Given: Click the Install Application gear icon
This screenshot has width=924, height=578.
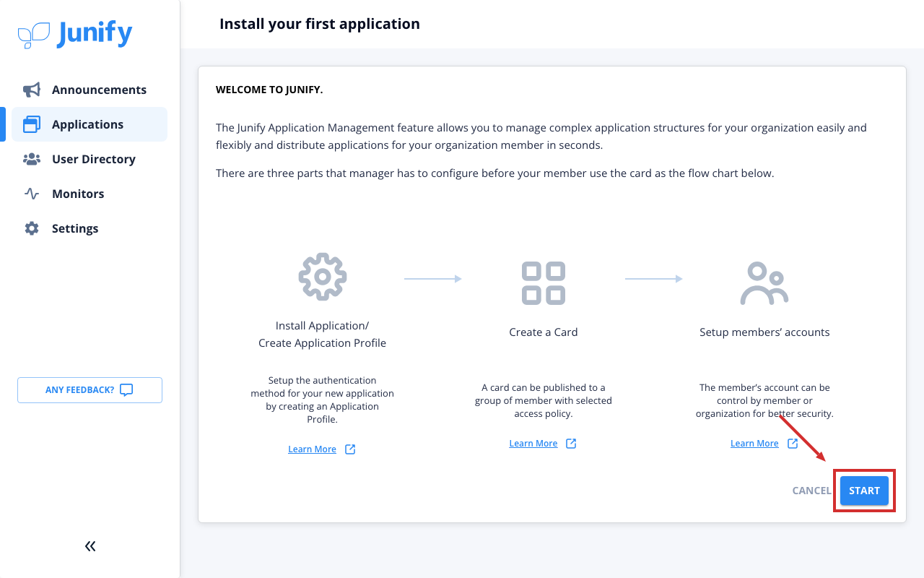Looking at the screenshot, I should 323,277.
